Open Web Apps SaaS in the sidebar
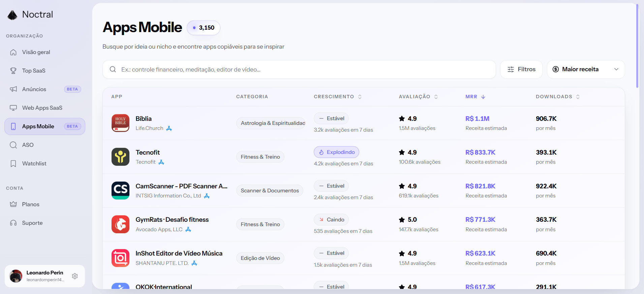 coord(45,108)
